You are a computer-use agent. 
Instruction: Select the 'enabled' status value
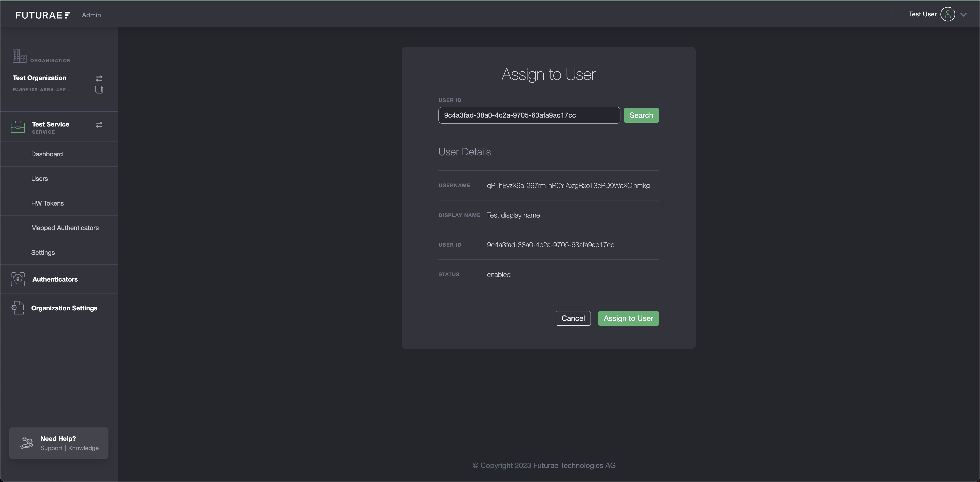[498, 274]
